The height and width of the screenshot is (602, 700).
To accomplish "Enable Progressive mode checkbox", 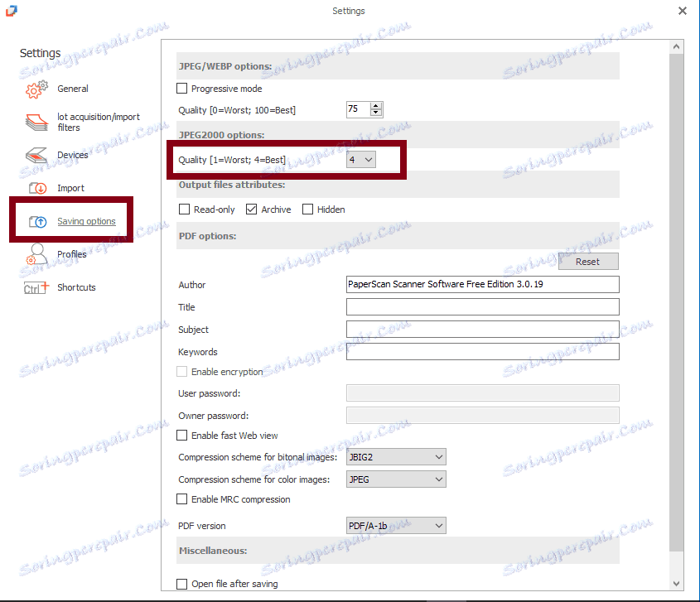I will click(x=181, y=89).
